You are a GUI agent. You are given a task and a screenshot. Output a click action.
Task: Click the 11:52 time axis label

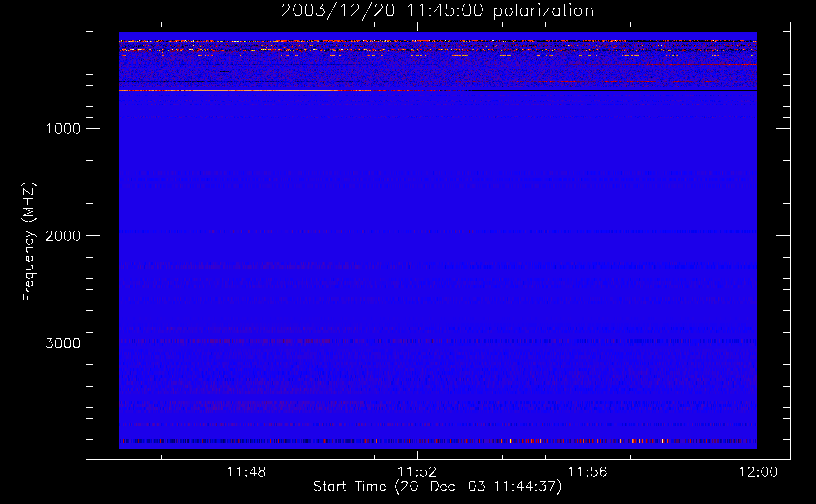[417, 472]
